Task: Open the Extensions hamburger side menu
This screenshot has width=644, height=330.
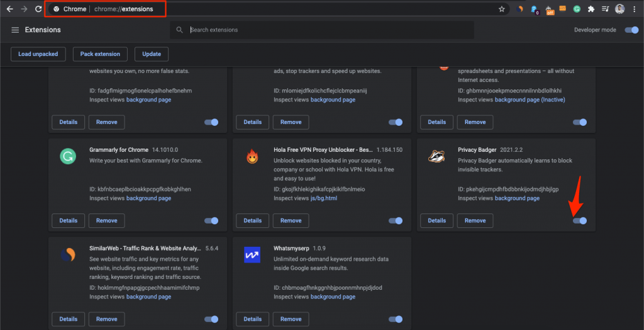Action: coord(15,30)
